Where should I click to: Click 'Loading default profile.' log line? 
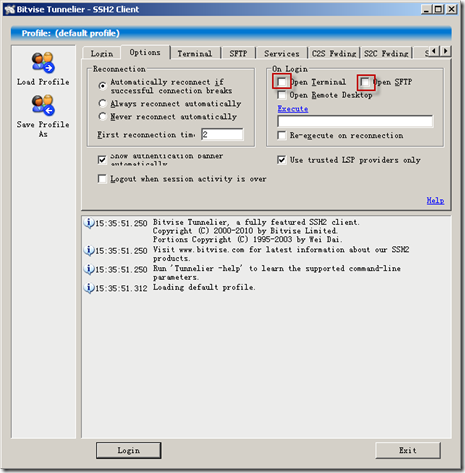[x=204, y=287]
